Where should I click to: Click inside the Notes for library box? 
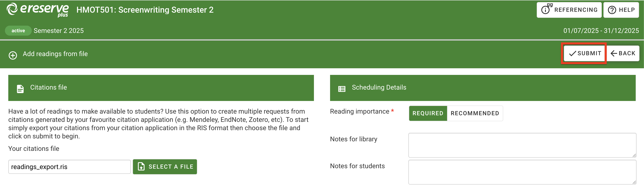tap(522, 145)
